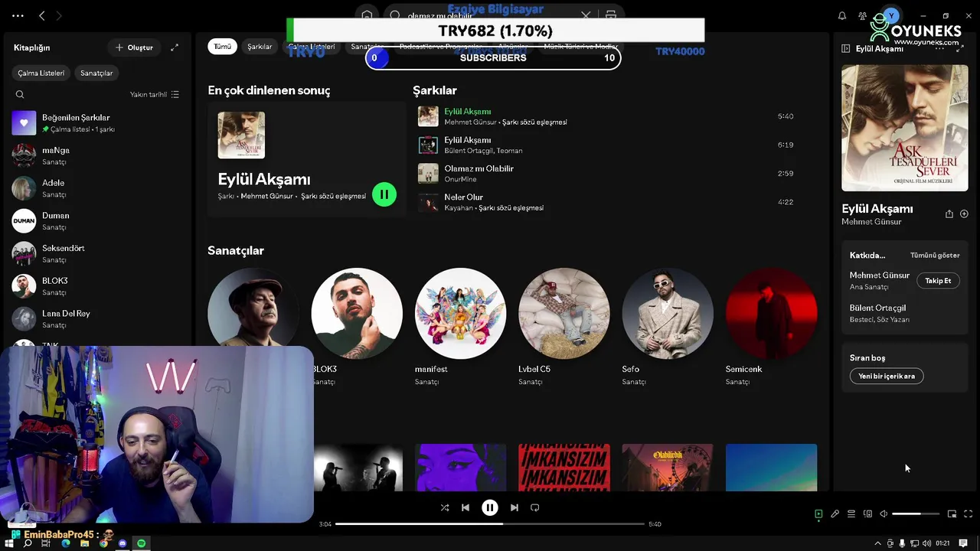The height and width of the screenshot is (551, 980).
Task: Toggle repeat in the player bar
Action: 535,507
